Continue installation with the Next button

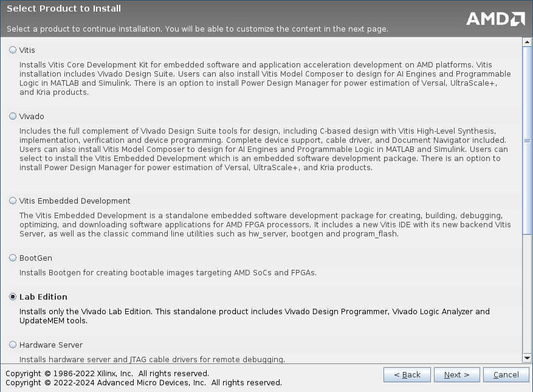click(x=457, y=374)
